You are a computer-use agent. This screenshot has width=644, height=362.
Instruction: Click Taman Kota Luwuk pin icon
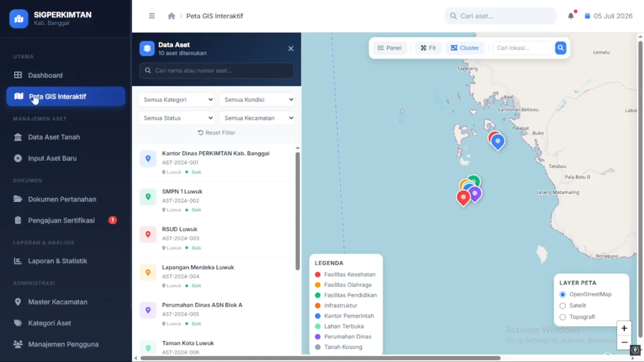(x=148, y=348)
